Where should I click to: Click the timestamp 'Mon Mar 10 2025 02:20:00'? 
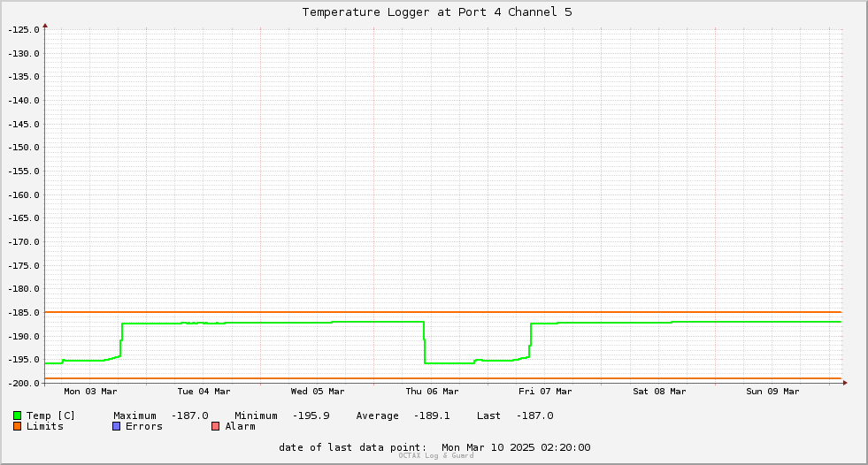pyautogui.click(x=516, y=447)
